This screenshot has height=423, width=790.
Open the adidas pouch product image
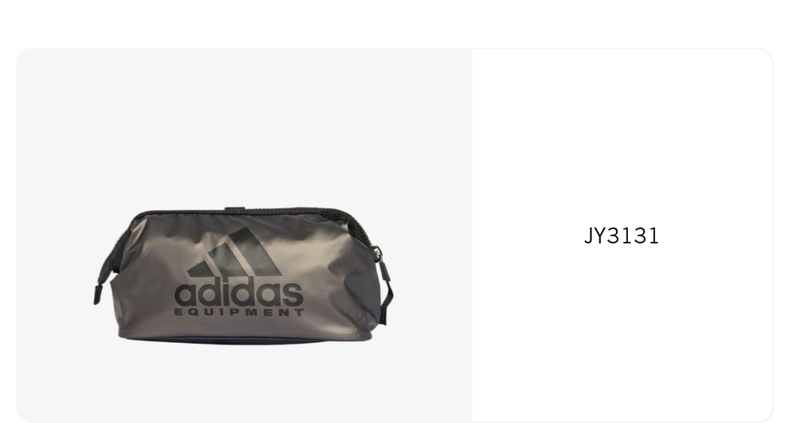244,275
